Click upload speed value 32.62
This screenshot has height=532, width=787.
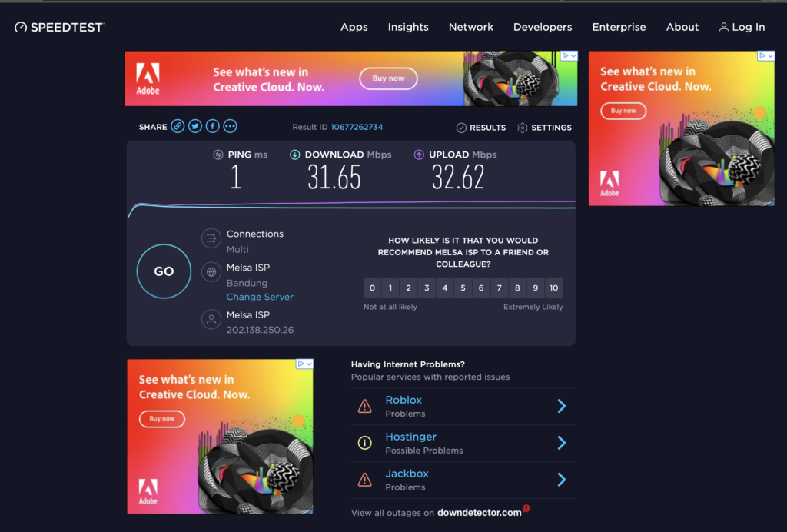tap(458, 178)
